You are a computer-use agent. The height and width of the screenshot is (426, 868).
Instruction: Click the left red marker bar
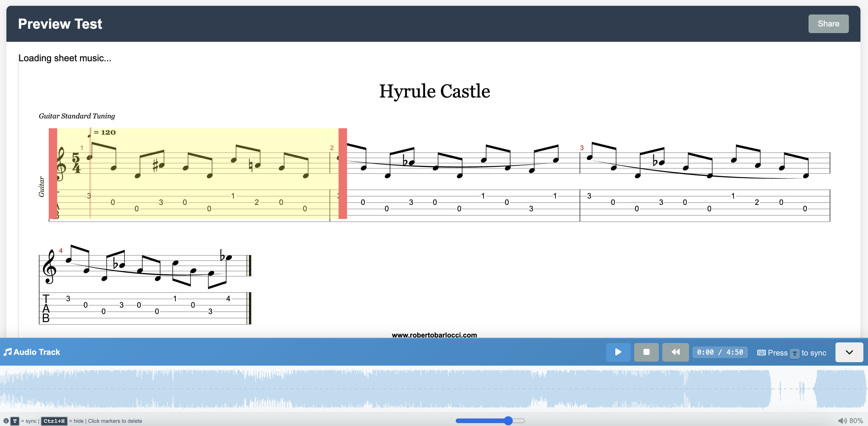coord(53,173)
